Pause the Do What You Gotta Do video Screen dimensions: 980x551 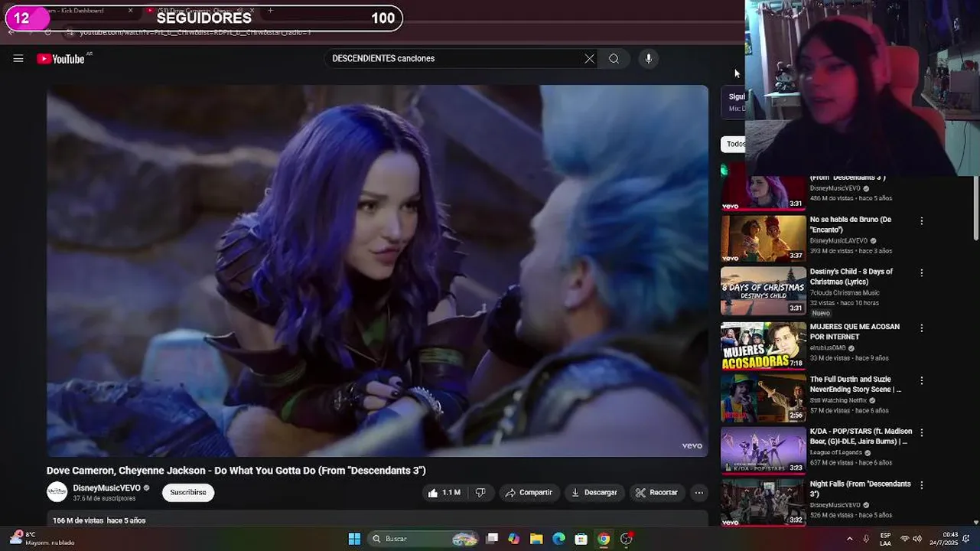coord(377,271)
